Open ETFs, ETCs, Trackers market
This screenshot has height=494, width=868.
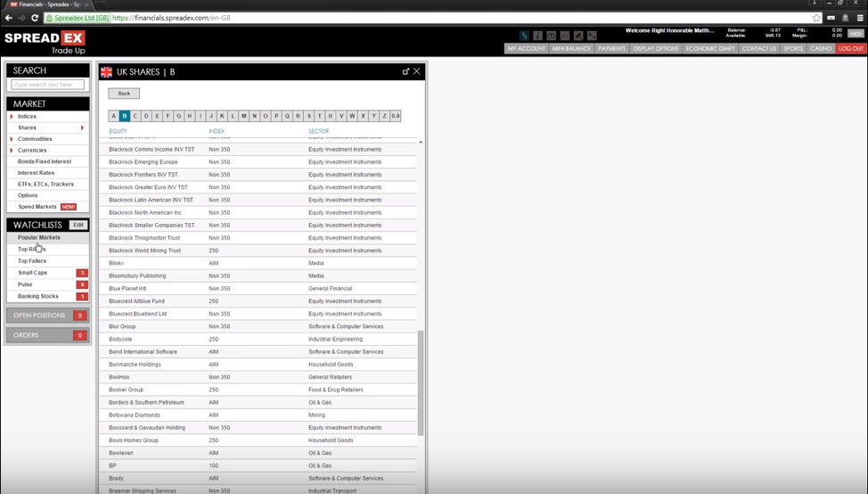[x=47, y=184]
